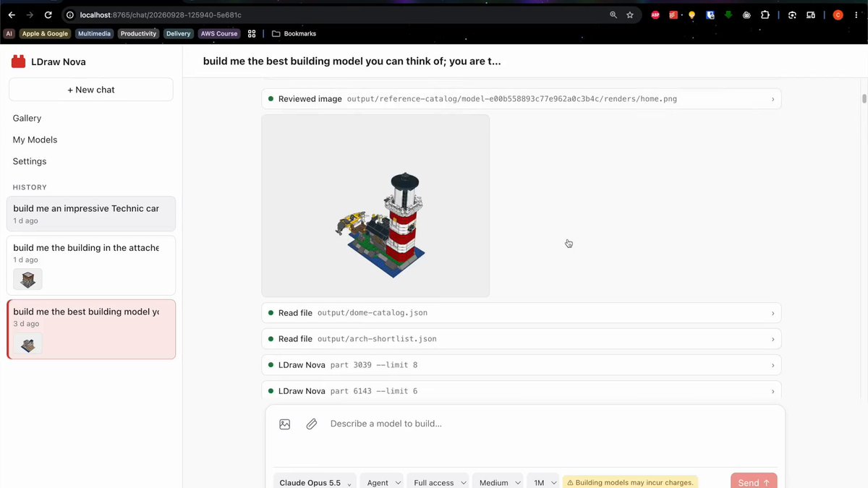
Task: Attach an image with the picture icon
Action: pyautogui.click(x=285, y=424)
